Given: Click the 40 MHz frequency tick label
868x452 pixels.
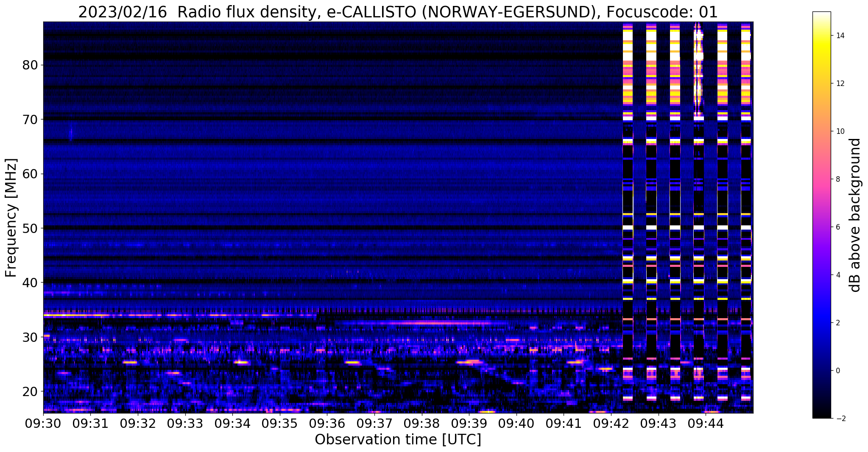Looking at the screenshot, I should [30, 283].
